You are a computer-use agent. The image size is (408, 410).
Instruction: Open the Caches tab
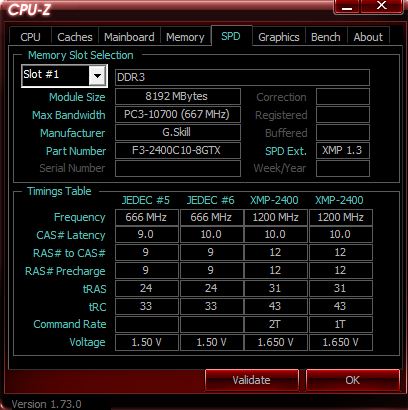point(75,37)
